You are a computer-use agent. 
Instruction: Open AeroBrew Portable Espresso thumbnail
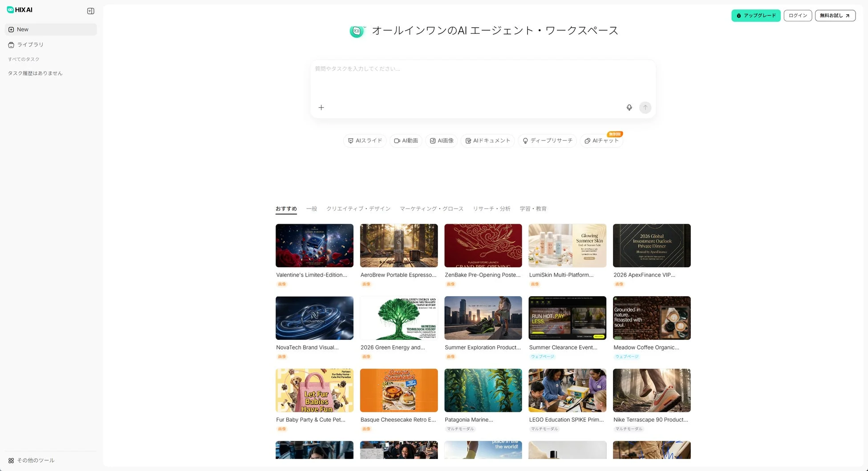click(399, 246)
